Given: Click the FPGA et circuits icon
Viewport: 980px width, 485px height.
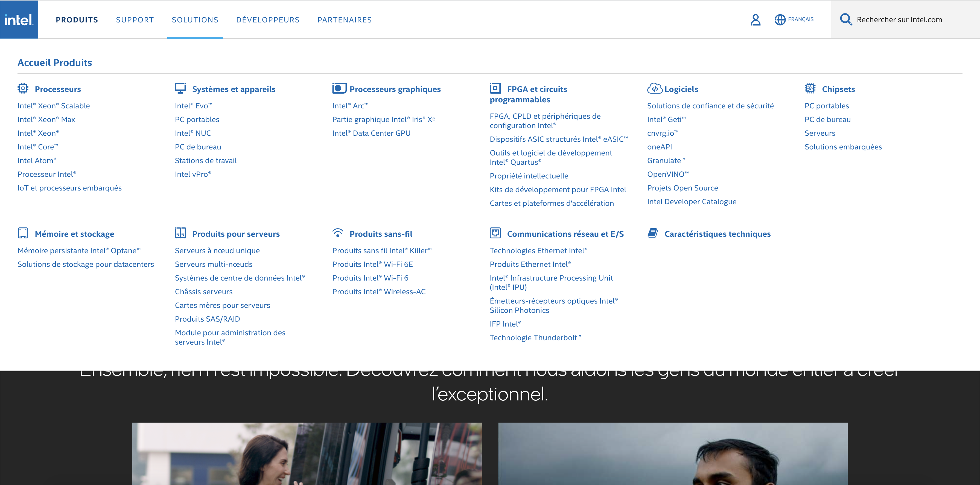Looking at the screenshot, I should click(495, 88).
